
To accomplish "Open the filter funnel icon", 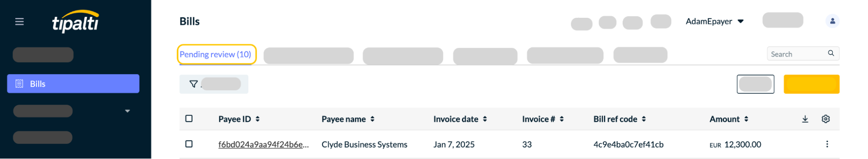I will pos(194,84).
